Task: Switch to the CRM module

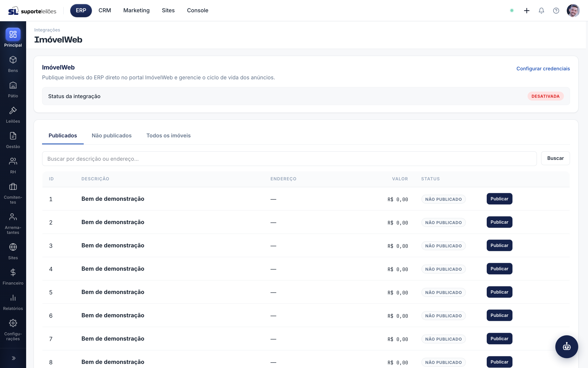Action: [x=105, y=10]
